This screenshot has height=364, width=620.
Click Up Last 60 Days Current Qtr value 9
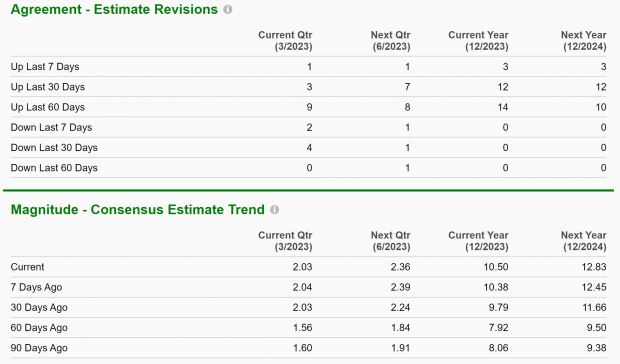309,107
